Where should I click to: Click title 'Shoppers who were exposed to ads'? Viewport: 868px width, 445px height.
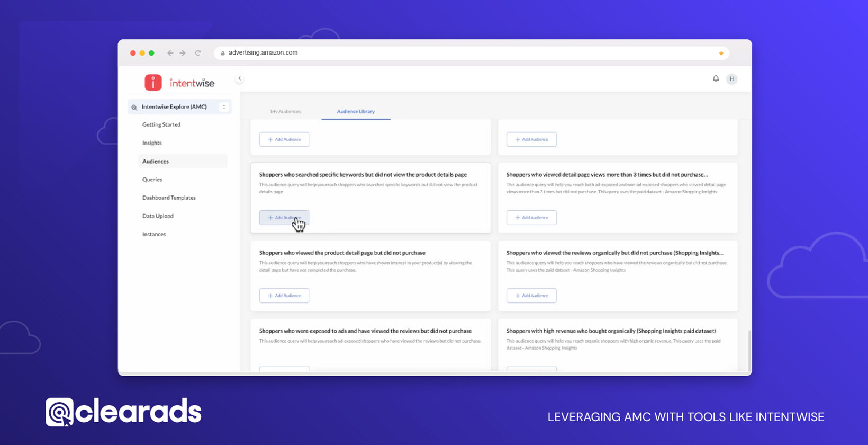pos(365,331)
